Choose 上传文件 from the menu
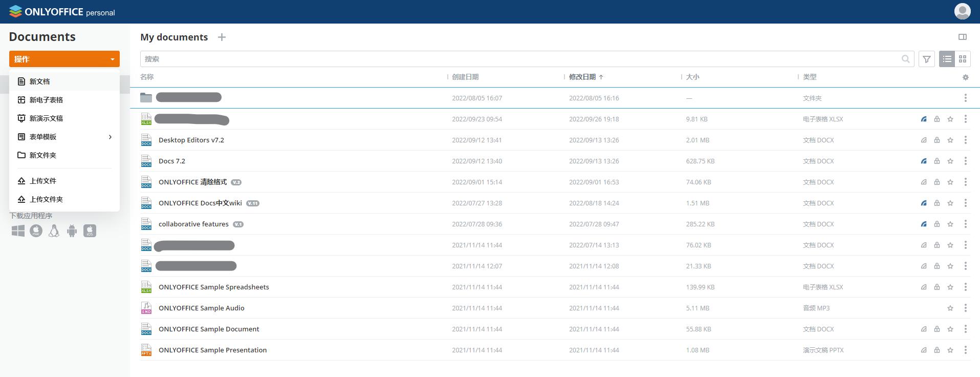 click(43, 181)
